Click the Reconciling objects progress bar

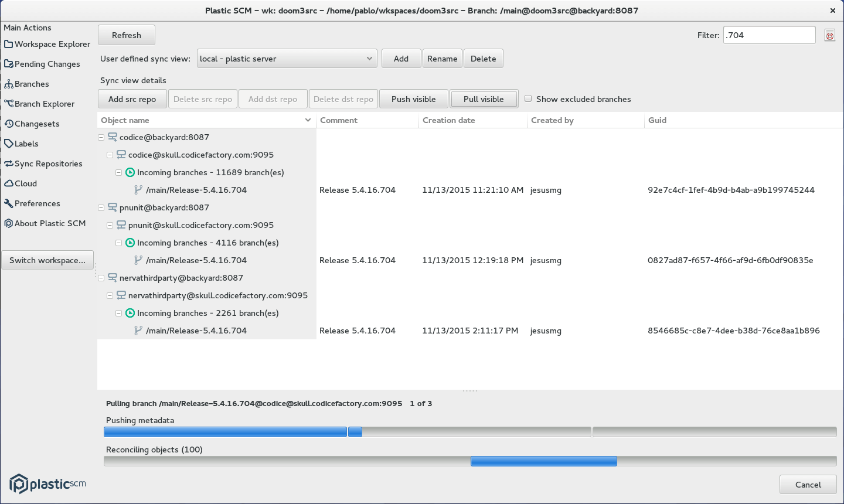coord(470,461)
